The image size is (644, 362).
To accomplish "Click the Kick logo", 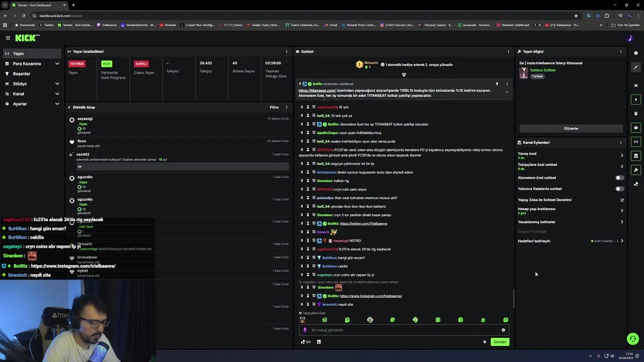I will [27, 38].
